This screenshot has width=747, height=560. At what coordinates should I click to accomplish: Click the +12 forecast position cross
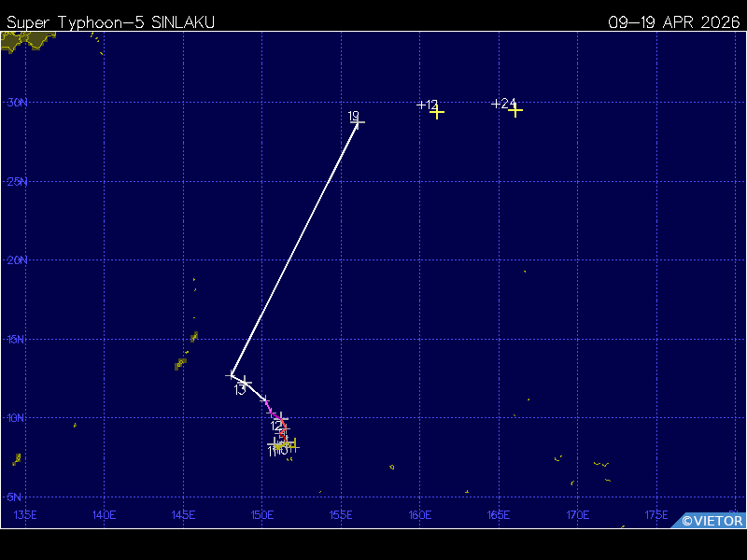click(x=437, y=112)
